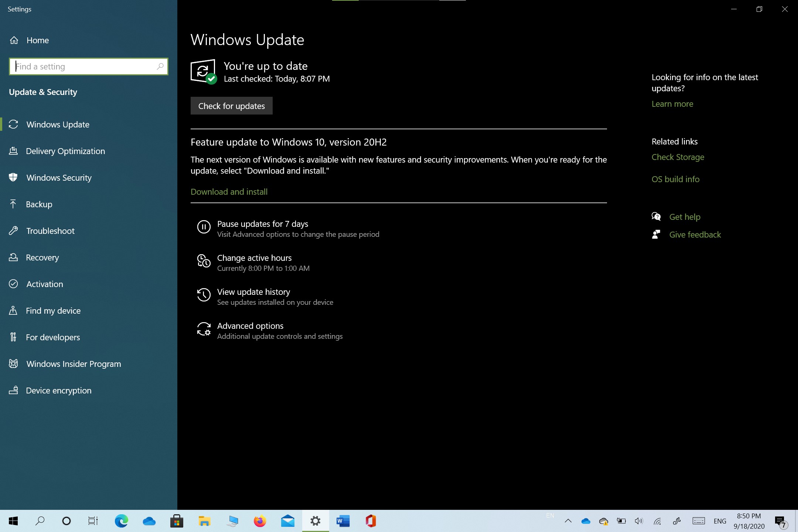Click Settings gear in taskbar
The width and height of the screenshot is (798, 532).
point(315,521)
